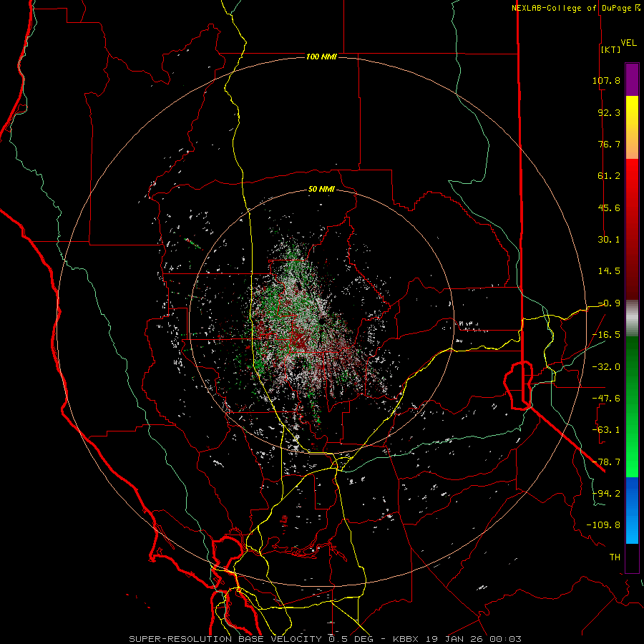Click the 19 JAN 26 date in caption
The image size is (644, 644).
pyautogui.click(x=454, y=639)
